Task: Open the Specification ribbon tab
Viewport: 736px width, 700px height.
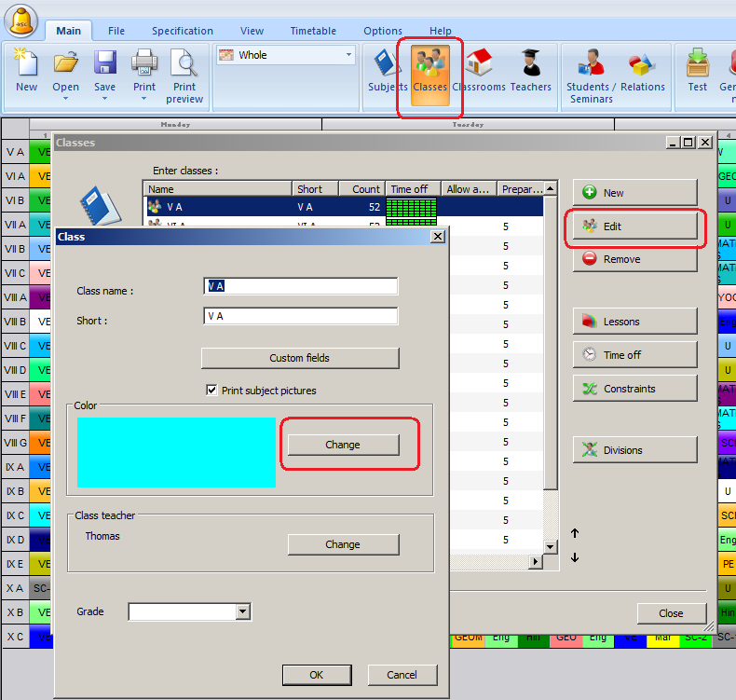Action: (182, 31)
